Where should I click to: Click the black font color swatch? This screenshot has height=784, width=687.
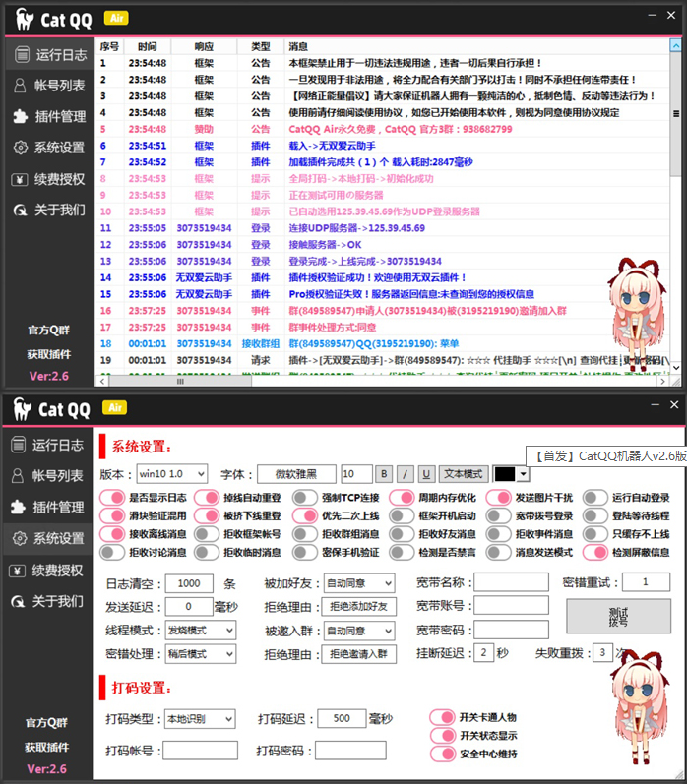point(505,474)
